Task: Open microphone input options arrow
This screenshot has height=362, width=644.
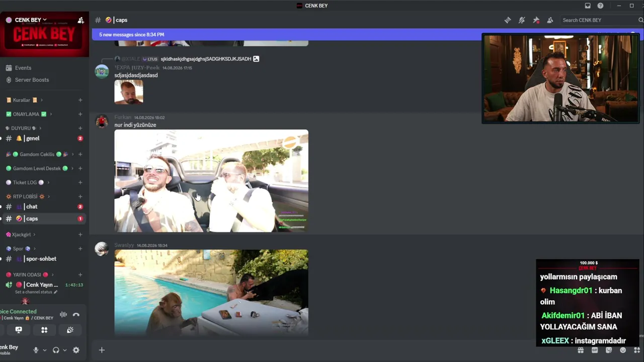Action: 44,350
